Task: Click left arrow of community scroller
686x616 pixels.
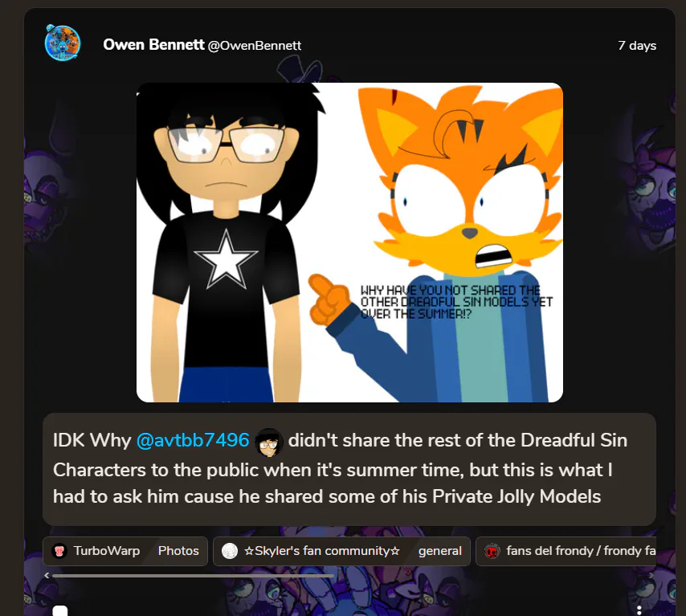Action: (47, 575)
